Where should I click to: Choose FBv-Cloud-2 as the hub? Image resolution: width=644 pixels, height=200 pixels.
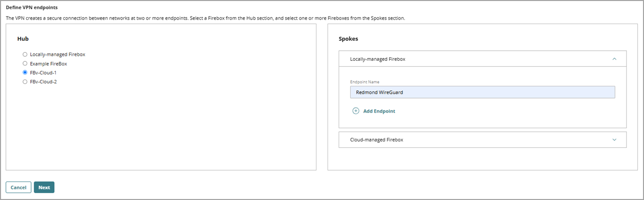pyautogui.click(x=25, y=82)
